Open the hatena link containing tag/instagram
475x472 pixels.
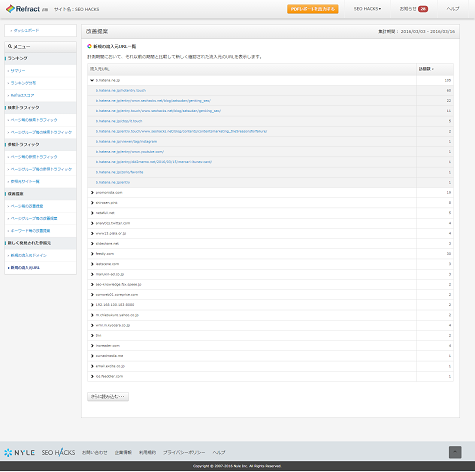click(x=126, y=141)
